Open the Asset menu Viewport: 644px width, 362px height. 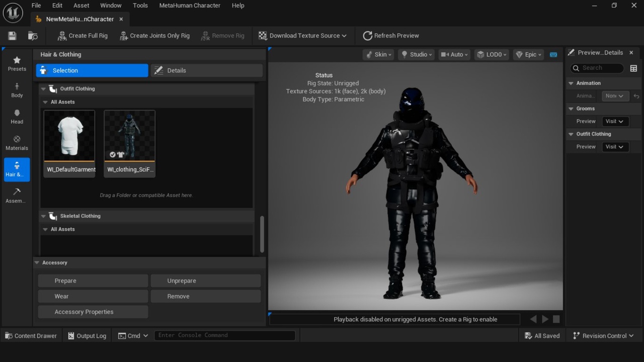click(x=81, y=6)
